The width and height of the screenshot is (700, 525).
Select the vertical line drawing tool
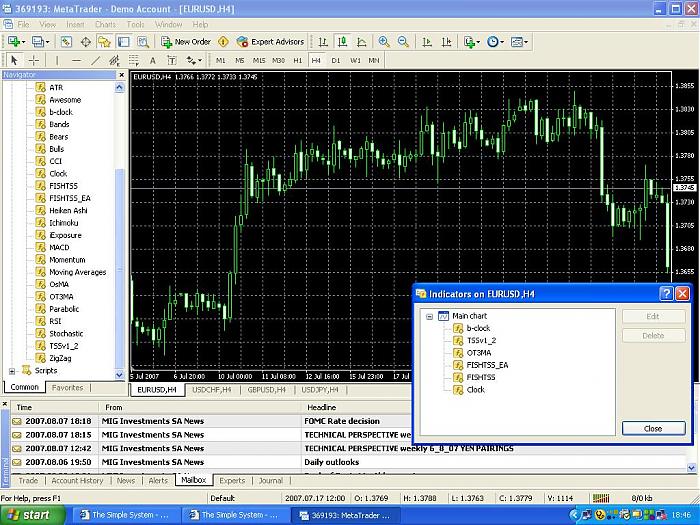pyautogui.click(x=57, y=60)
